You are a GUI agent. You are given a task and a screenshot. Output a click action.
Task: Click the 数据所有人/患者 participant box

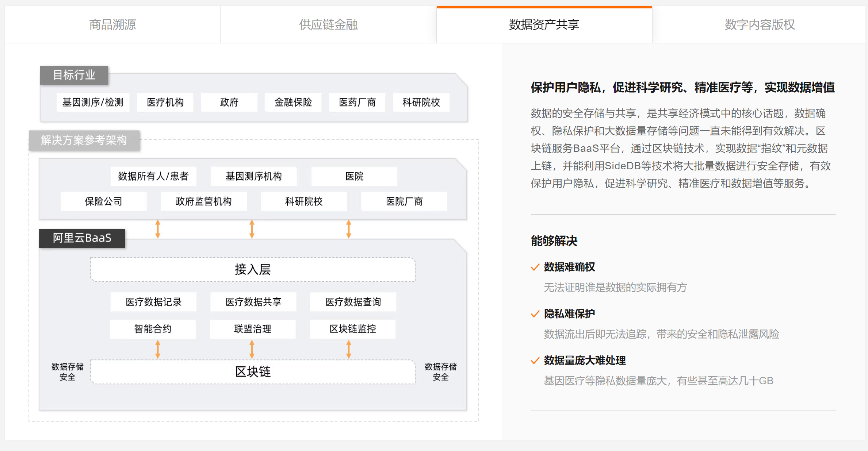point(153,176)
